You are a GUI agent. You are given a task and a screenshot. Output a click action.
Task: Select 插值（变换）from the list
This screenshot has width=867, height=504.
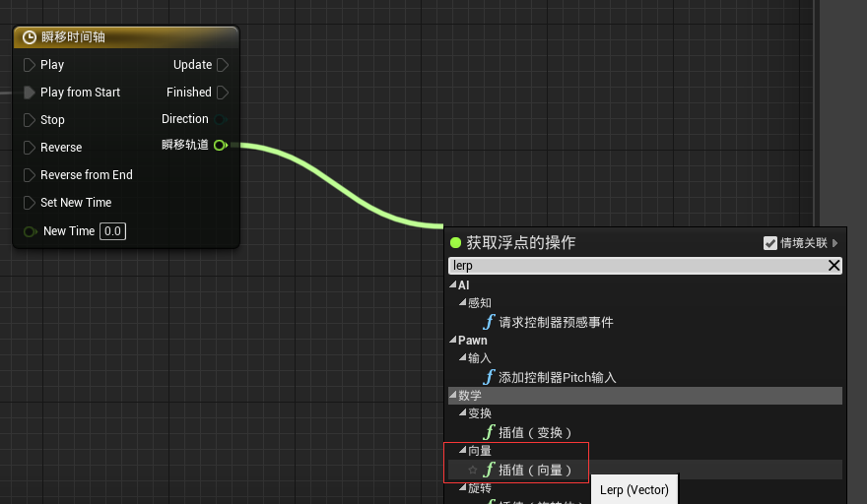pyautogui.click(x=535, y=432)
